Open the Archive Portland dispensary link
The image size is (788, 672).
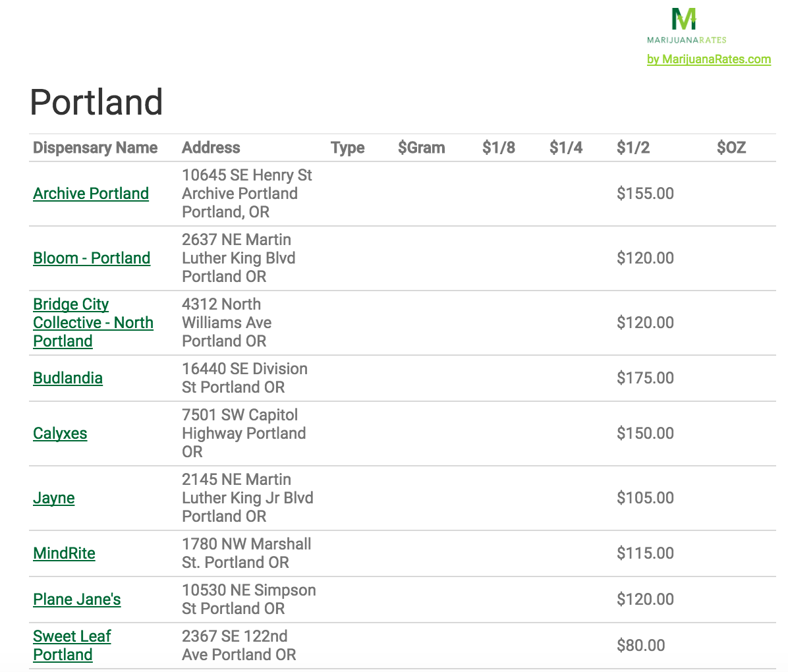pos(91,194)
